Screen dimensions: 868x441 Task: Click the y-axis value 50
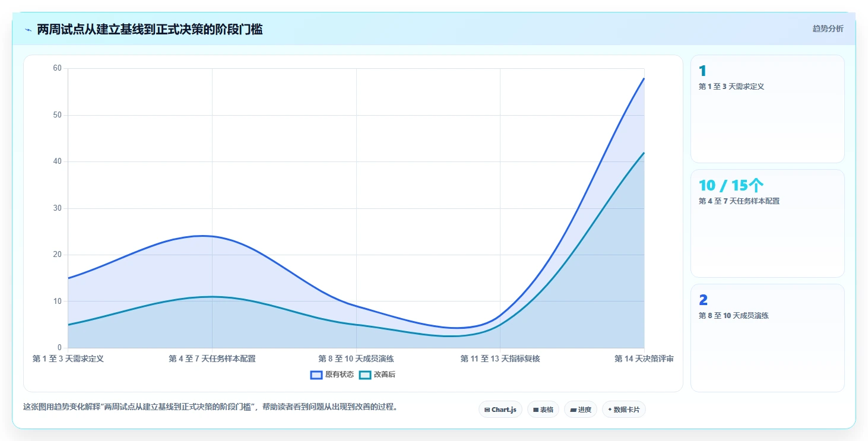coord(58,115)
